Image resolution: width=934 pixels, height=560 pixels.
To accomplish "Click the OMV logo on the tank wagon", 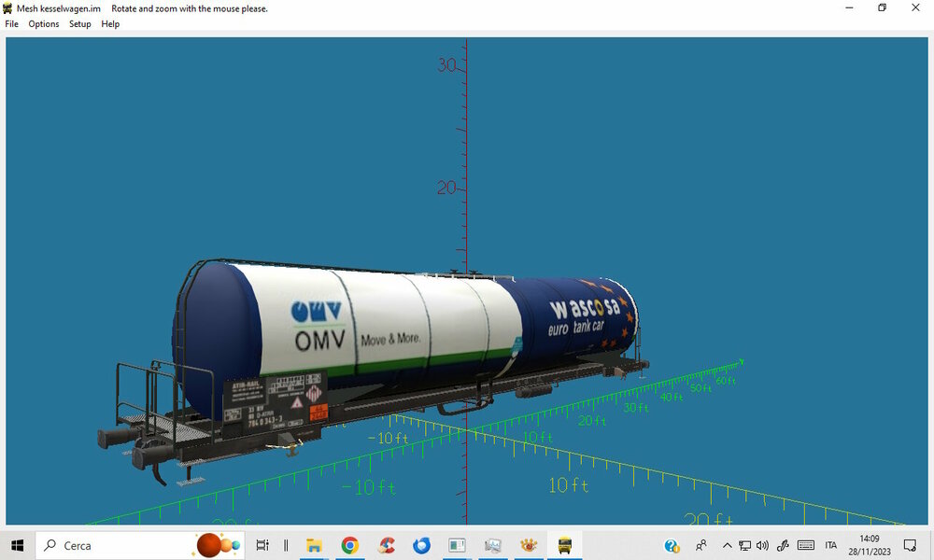I will click(319, 327).
